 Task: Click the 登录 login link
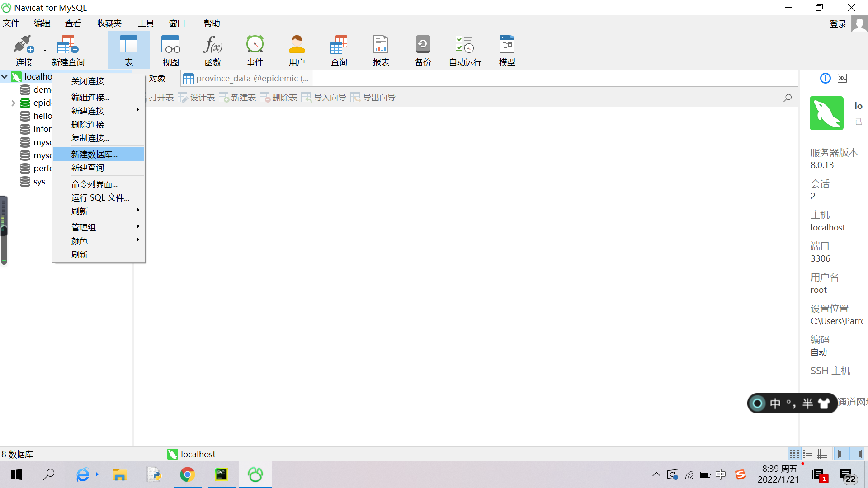(838, 24)
